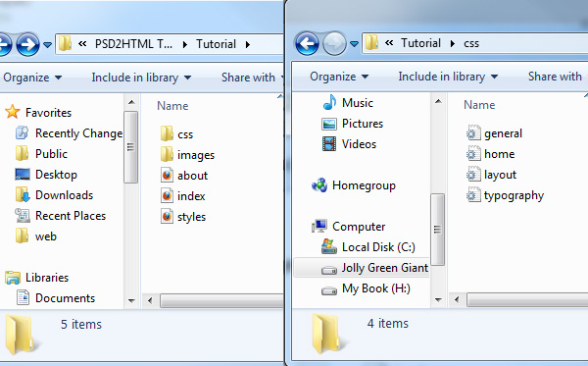Select Recently Changed in Favorites

78,133
